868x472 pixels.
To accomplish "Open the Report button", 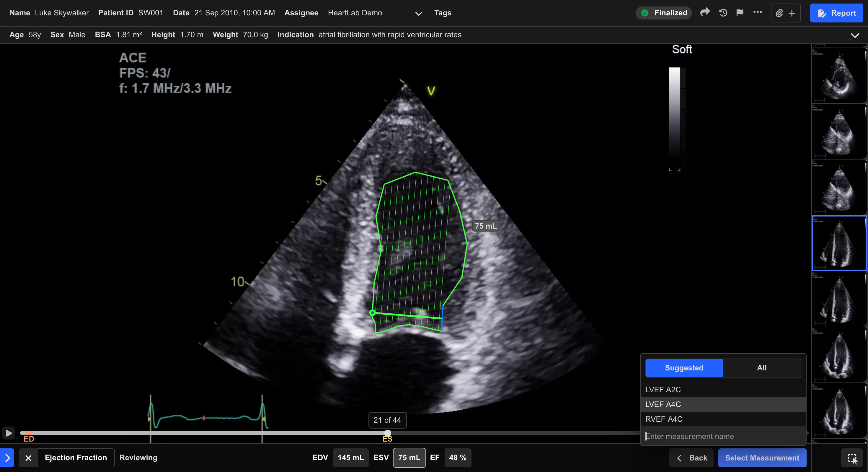I will click(836, 13).
